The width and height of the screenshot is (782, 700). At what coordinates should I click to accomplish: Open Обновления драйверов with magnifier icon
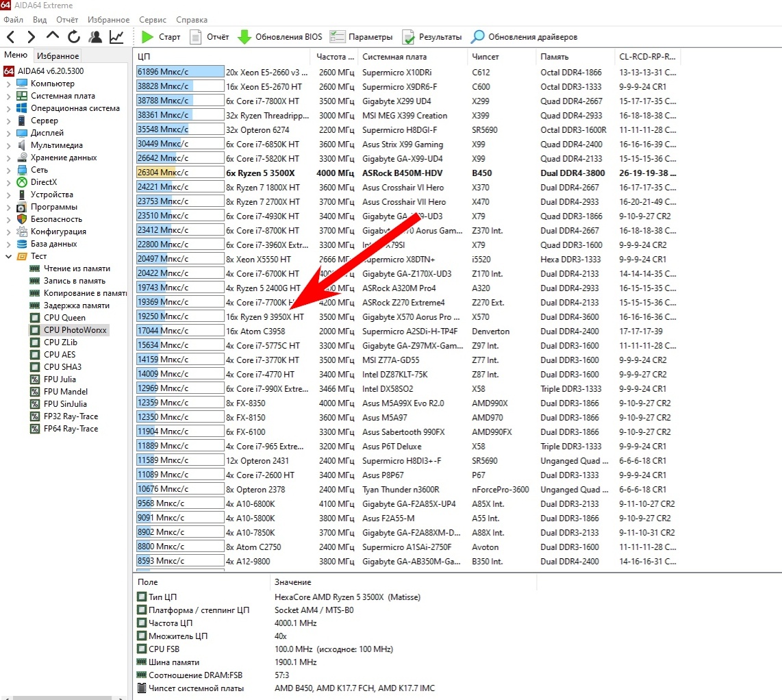click(x=524, y=37)
